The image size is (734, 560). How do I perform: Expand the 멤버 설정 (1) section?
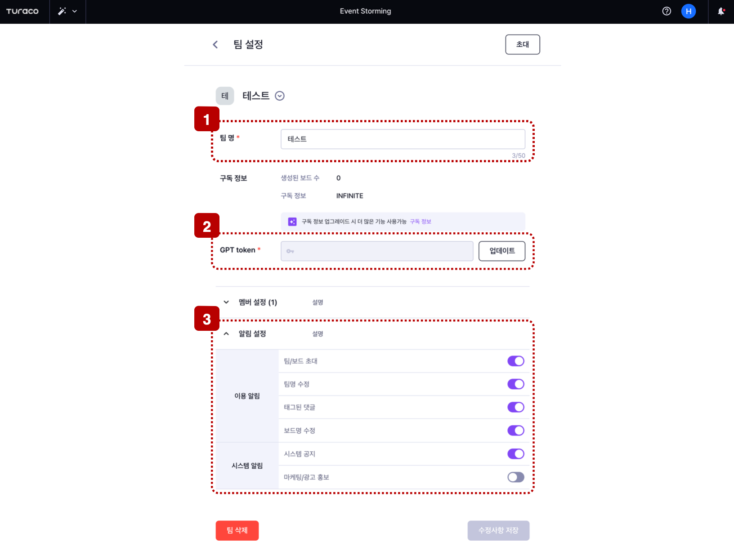226,302
